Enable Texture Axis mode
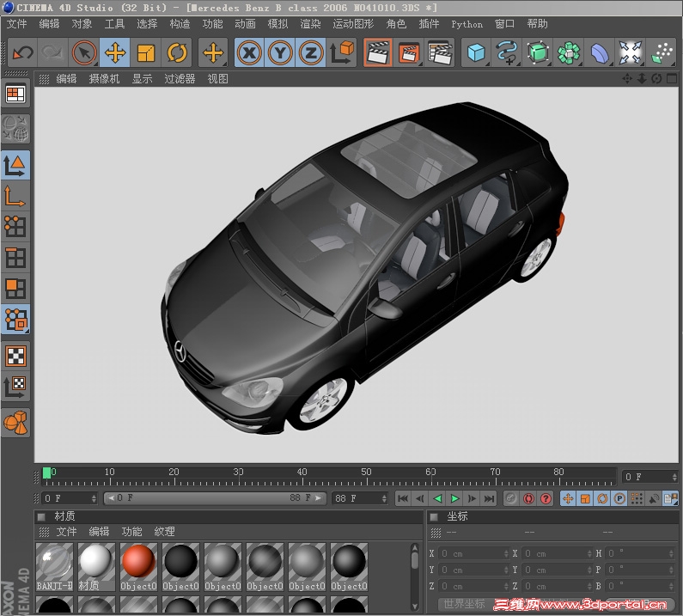 [x=15, y=387]
